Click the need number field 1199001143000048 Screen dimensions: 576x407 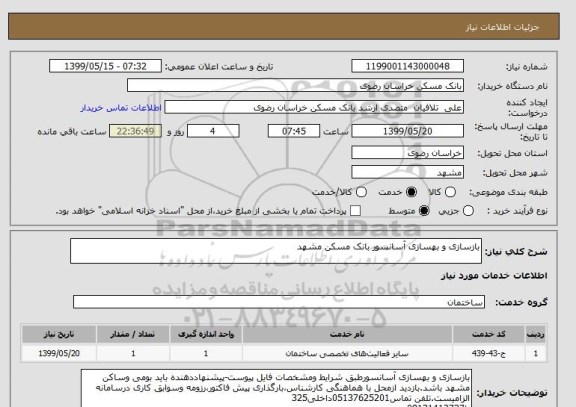[407, 66]
